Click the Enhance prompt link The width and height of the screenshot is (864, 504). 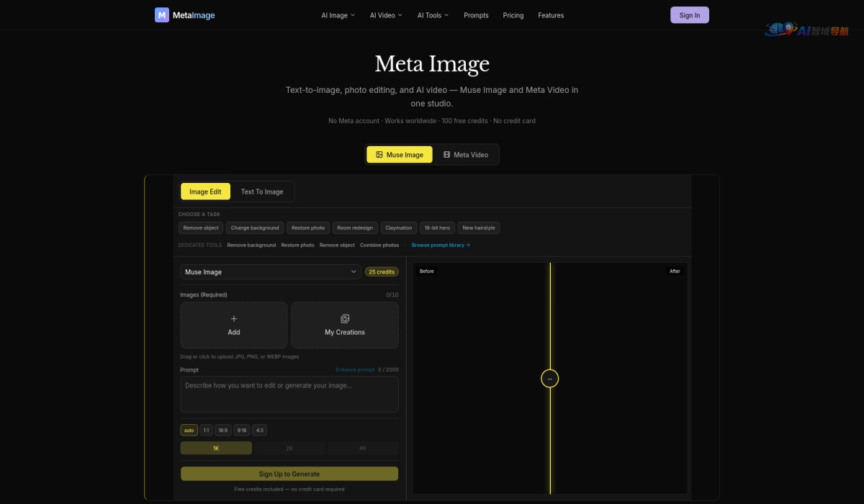(x=355, y=370)
